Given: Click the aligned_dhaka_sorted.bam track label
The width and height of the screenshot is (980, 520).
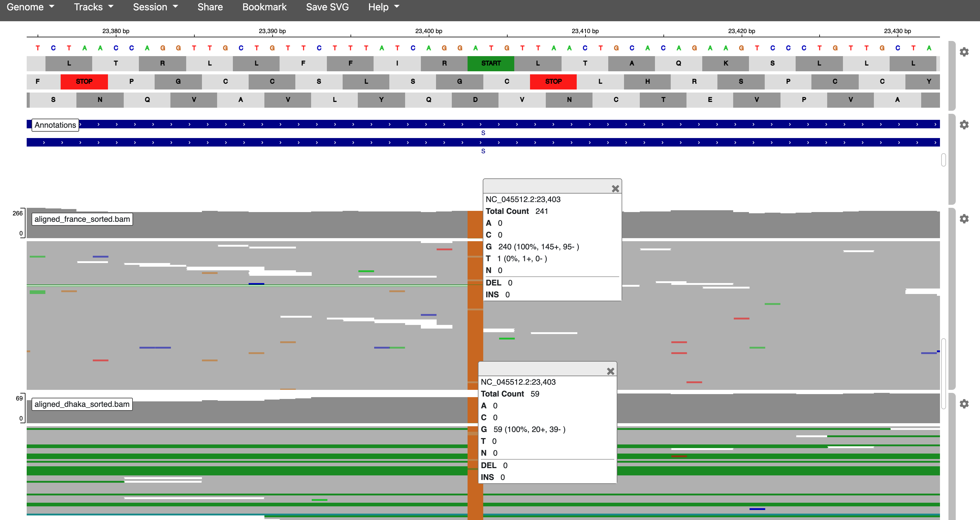Looking at the screenshot, I should point(82,404).
